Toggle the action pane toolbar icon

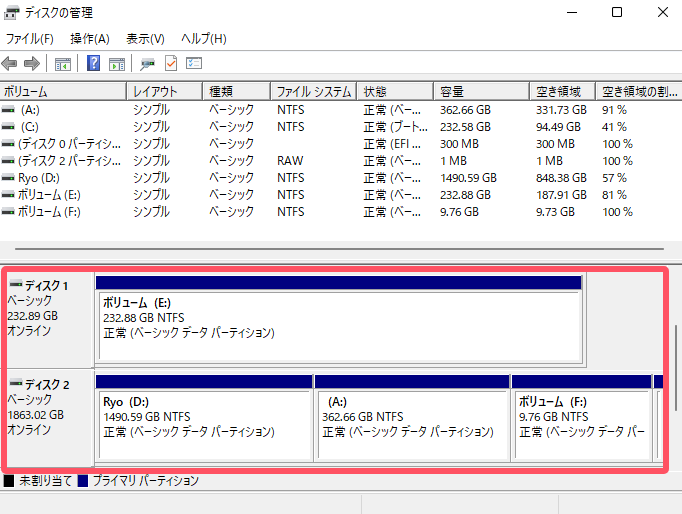tap(117, 64)
